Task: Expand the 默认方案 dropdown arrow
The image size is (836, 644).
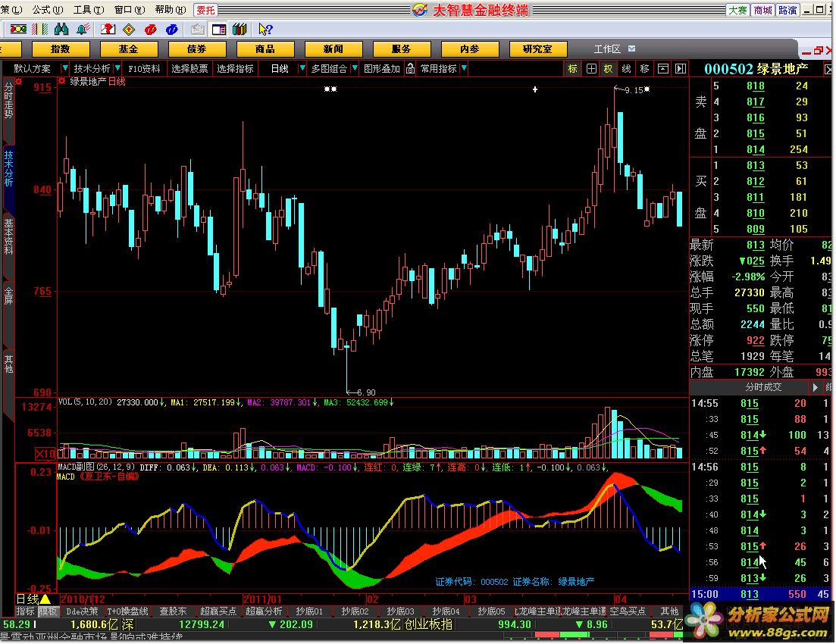Action: (65, 68)
